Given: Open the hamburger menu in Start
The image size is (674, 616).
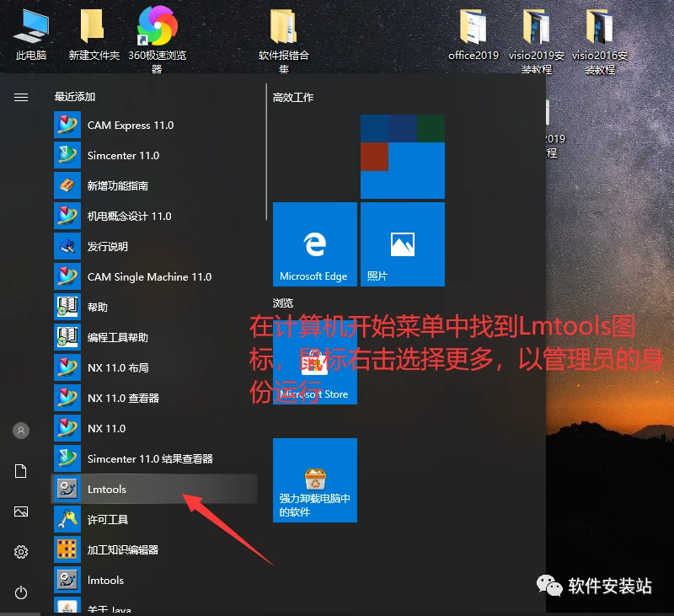Looking at the screenshot, I should pos(21,98).
